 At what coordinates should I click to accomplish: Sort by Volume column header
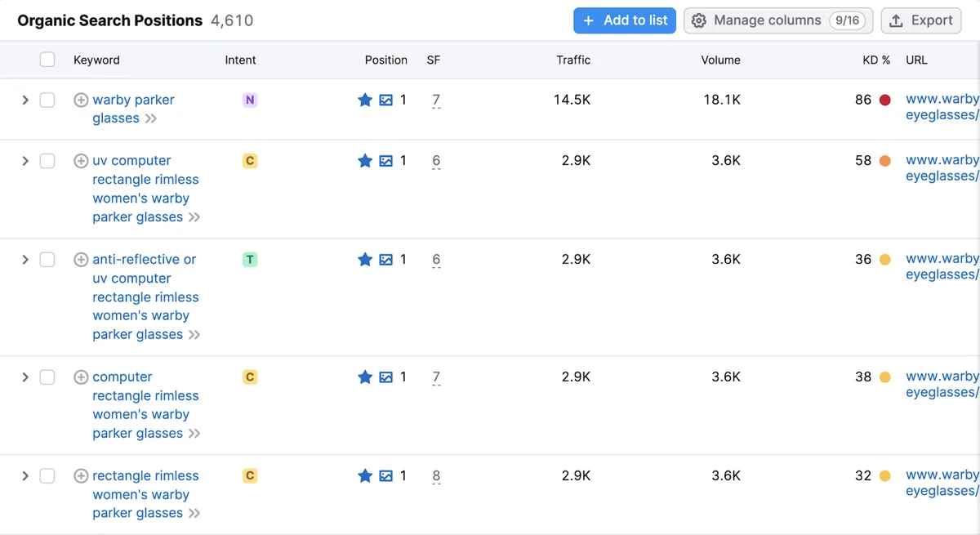720,60
